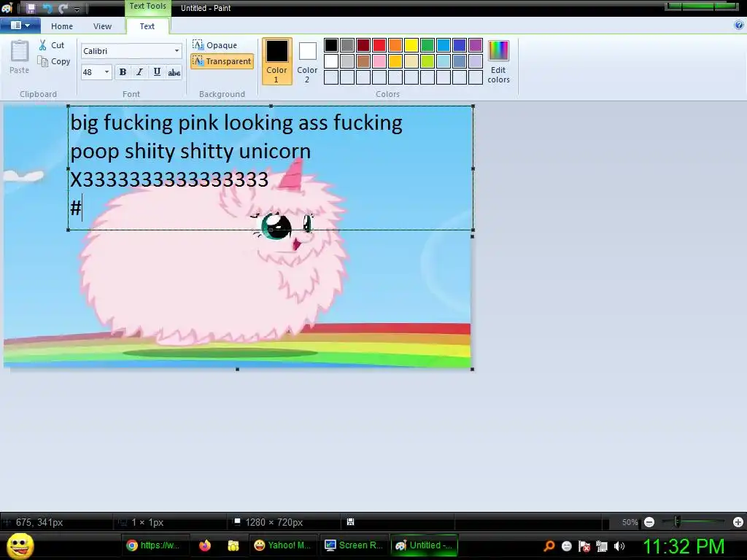Toggle Underline formatting

coord(157,72)
